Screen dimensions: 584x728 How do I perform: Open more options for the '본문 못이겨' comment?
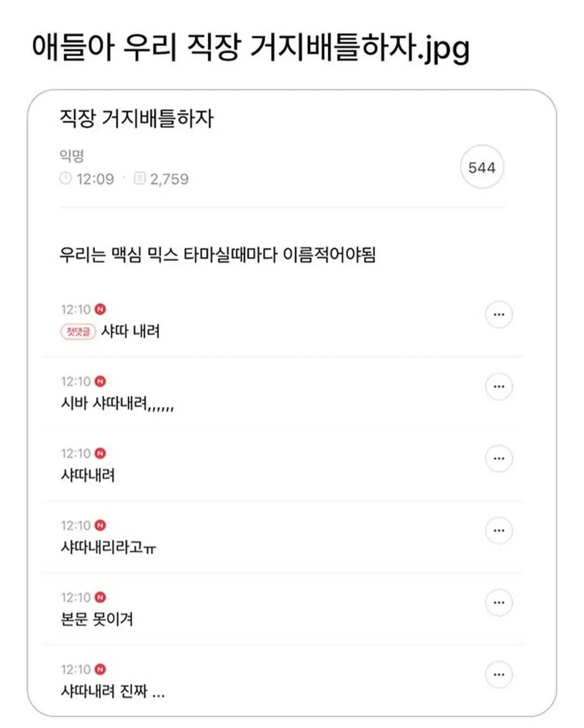[x=499, y=603]
